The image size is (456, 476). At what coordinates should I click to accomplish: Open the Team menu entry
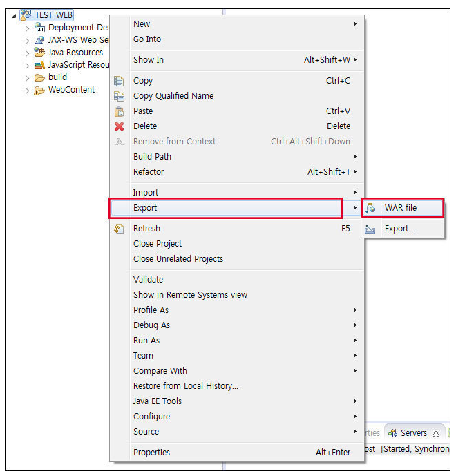tap(237, 356)
